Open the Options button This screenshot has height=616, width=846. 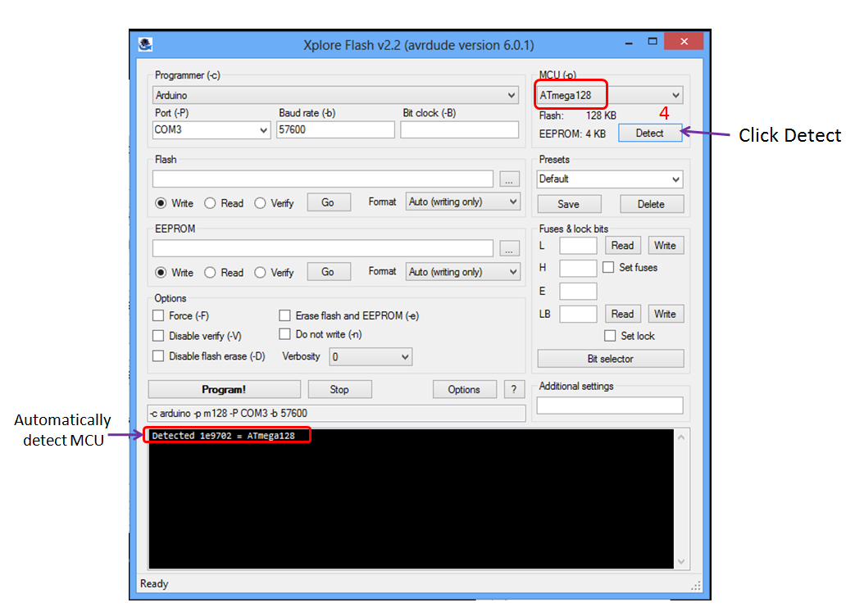click(x=464, y=389)
